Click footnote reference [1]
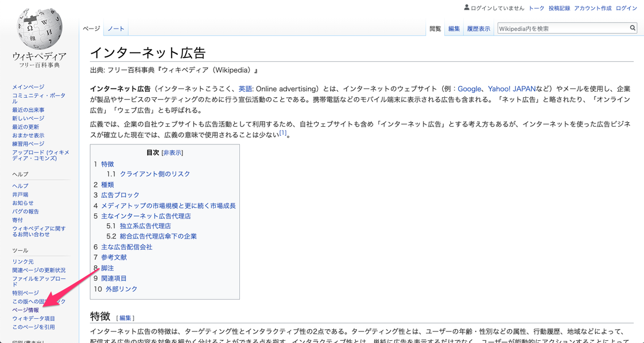Image resolution: width=644 pixels, height=343 pixels. click(x=283, y=133)
